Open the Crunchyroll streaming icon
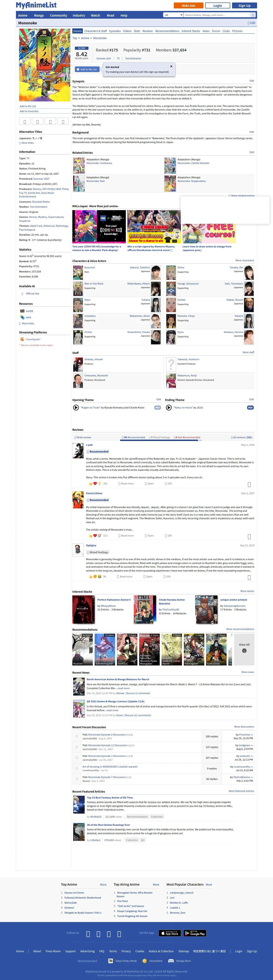Image resolution: width=273 pixels, height=980 pixels. (22, 339)
